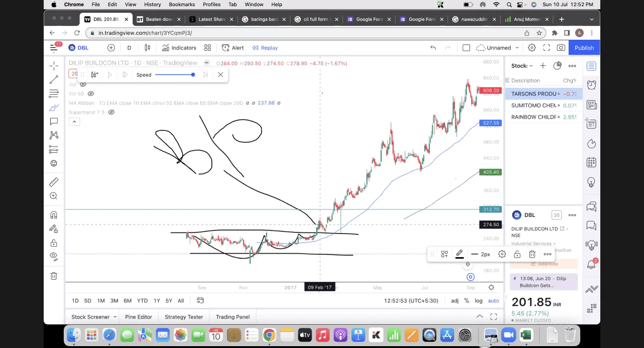This screenshot has width=644, height=348.
Task: Switch to the Pine Editor tab
Action: 138,317
